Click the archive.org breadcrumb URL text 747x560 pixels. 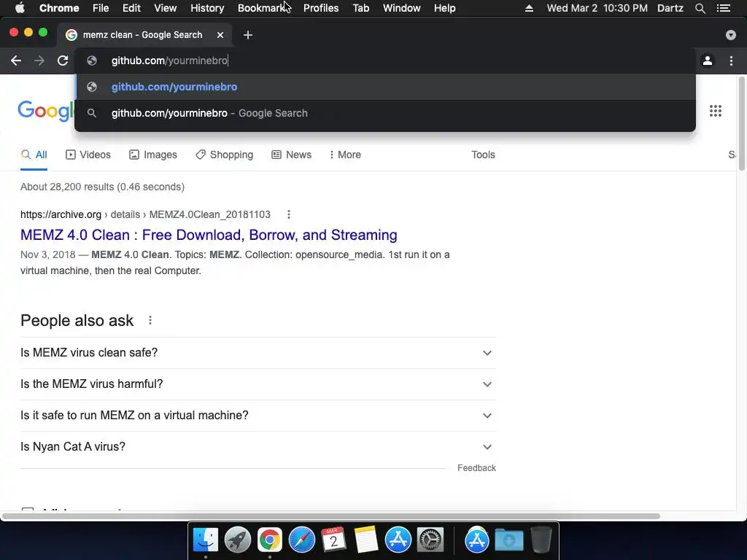[145, 214]
